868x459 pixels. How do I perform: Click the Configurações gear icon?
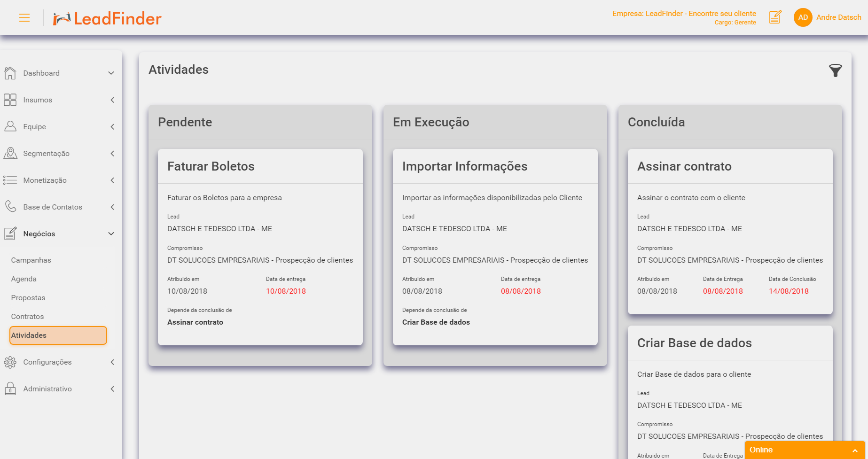pos(10,362)
